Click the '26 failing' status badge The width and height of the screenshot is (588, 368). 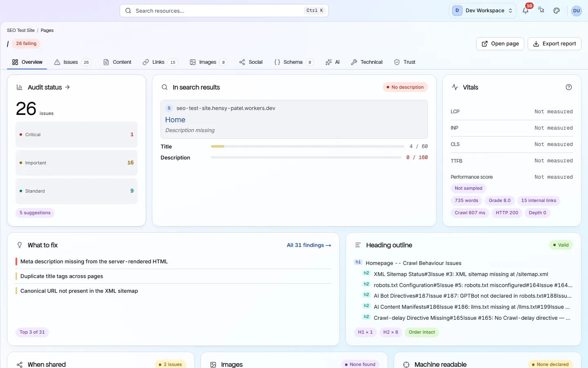[x=26, y=44]
